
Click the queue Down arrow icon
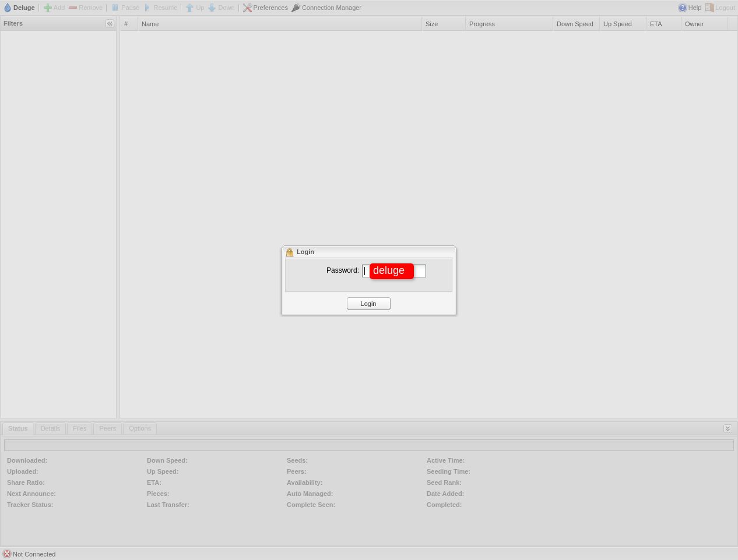[212, 8]
